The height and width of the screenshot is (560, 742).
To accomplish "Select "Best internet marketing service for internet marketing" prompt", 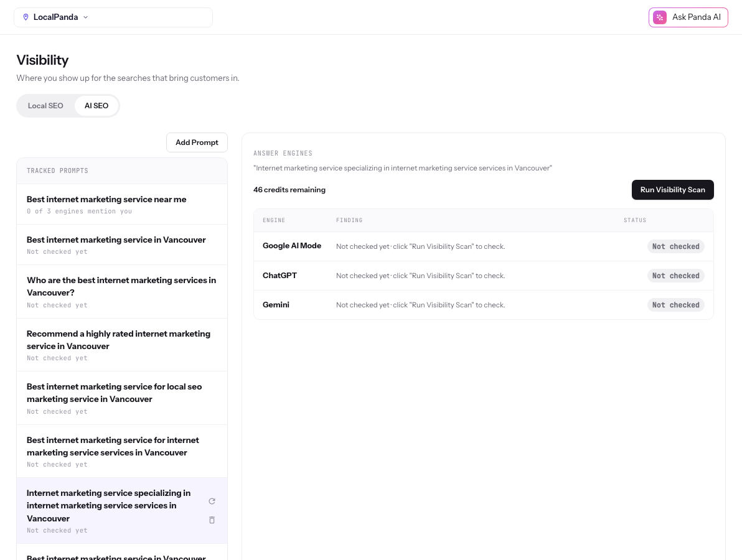I will click(122, 451).
